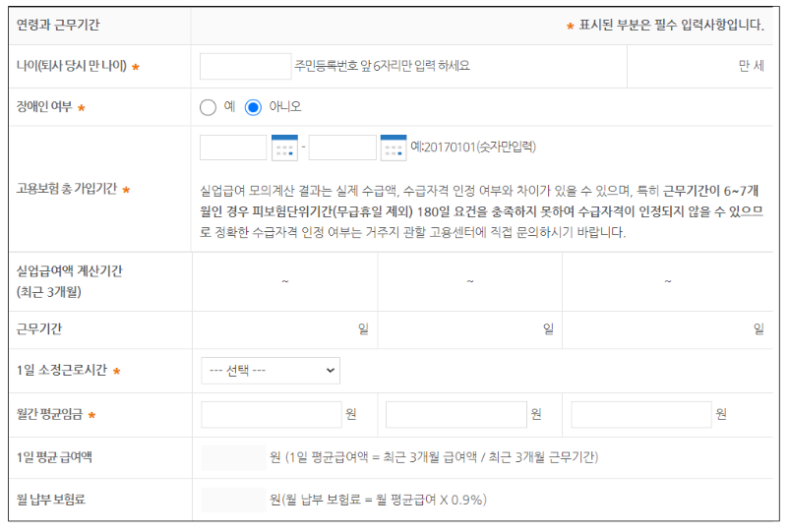
Task: Open the start date calendar picker
Action: [x=284, y=148]
